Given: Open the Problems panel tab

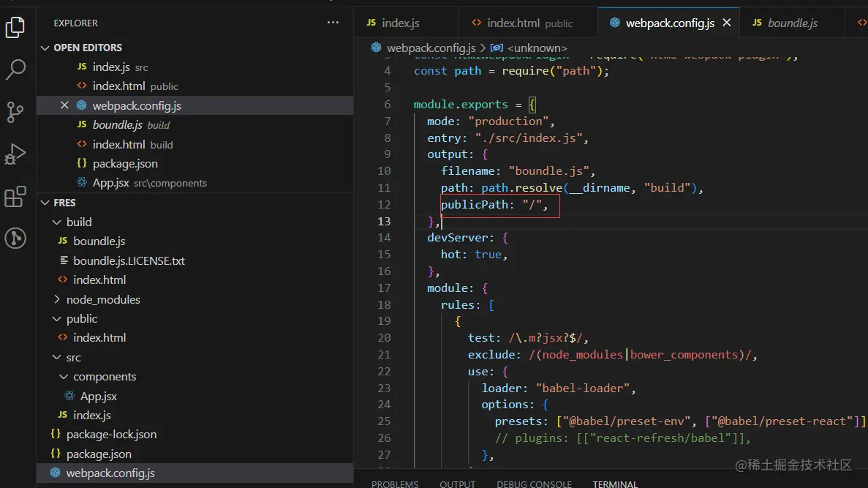Looking at the screenshot, I should coord(395,484).
